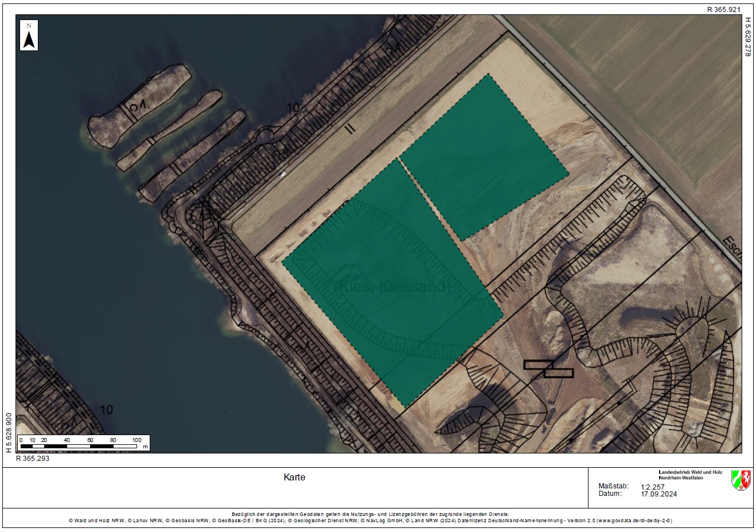Screen dimensions: 756x532
Task: Click the 'H 5.629.278' coordinate label
Action: [747, 36]
